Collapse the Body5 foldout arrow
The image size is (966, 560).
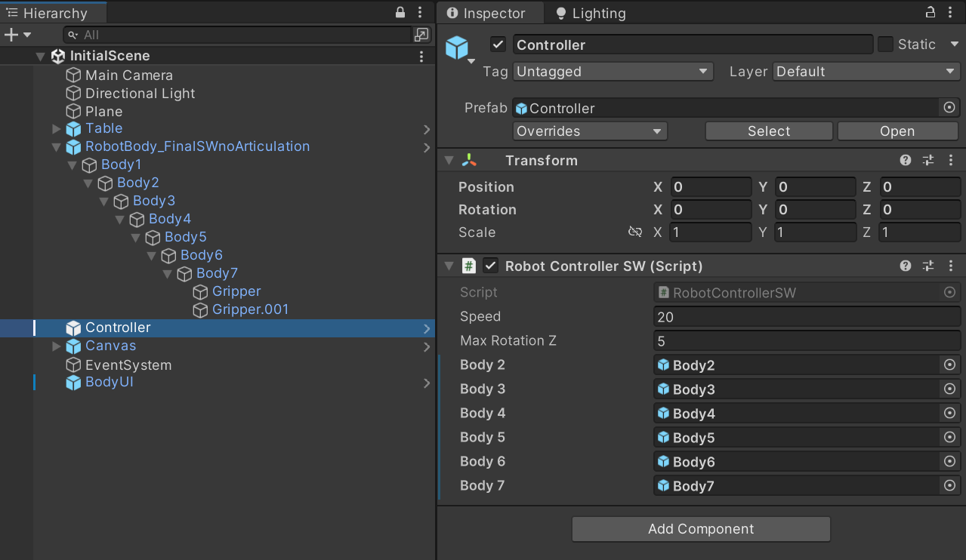pos(135,237)
